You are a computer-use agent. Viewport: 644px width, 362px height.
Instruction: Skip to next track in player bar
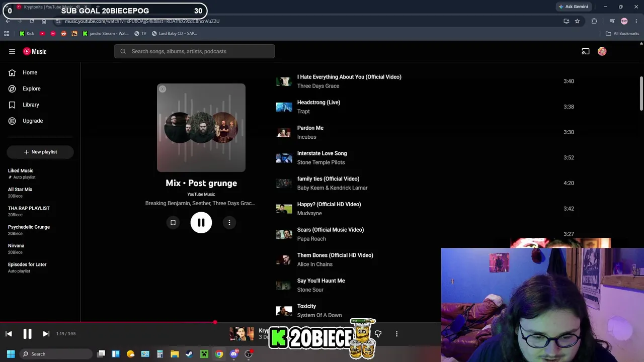coord(46,334)
